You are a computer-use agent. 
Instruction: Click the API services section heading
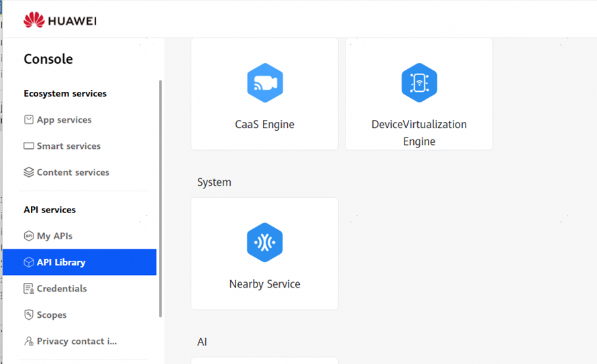click(x=50, y=210)
